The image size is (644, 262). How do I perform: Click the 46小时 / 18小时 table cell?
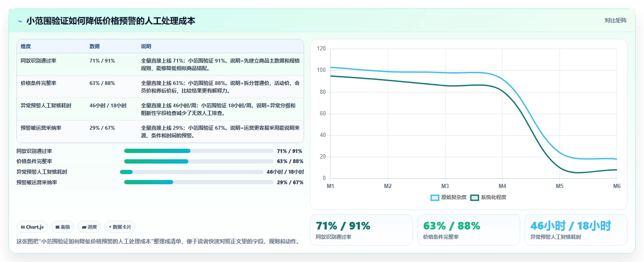tap(108, 106)
